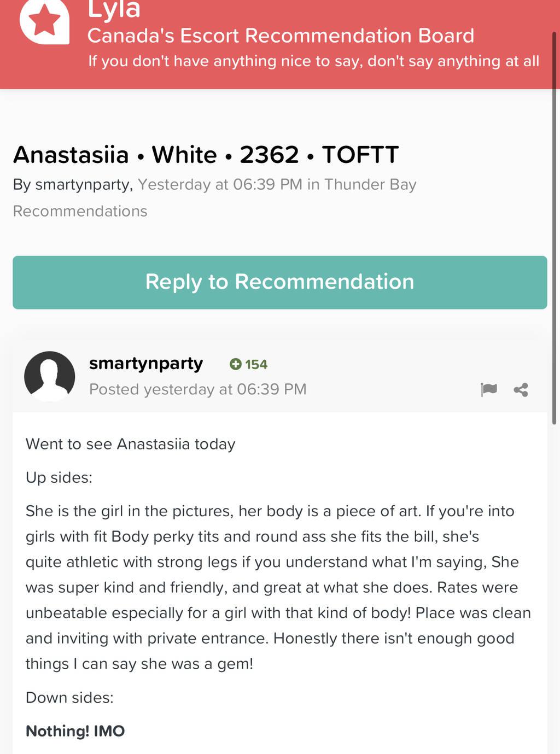The width and height of the screenshot is (560, 754).
Task: Click the "Yesterday at 06:39 PM" byline timestamp
Action: coord(220,185)
